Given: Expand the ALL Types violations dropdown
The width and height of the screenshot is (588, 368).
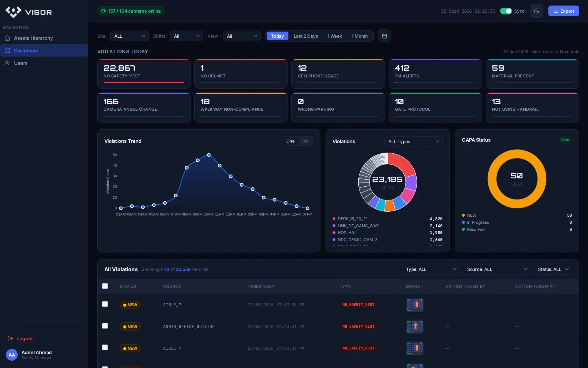Looking at the screenshot, I should (413, 142).
